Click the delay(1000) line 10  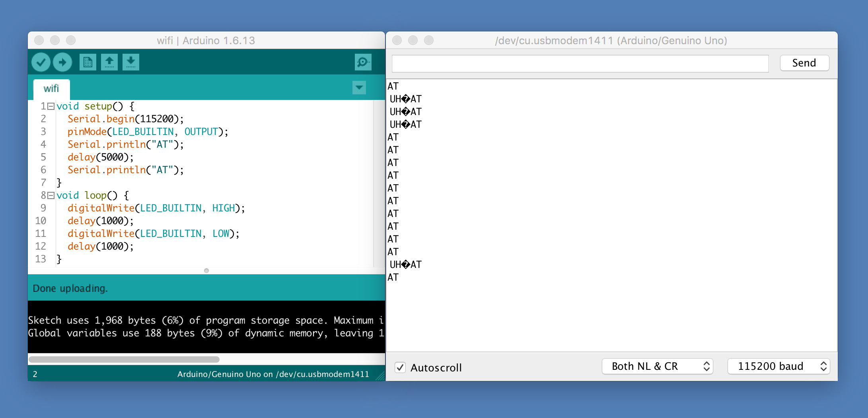tap(100, 221)
